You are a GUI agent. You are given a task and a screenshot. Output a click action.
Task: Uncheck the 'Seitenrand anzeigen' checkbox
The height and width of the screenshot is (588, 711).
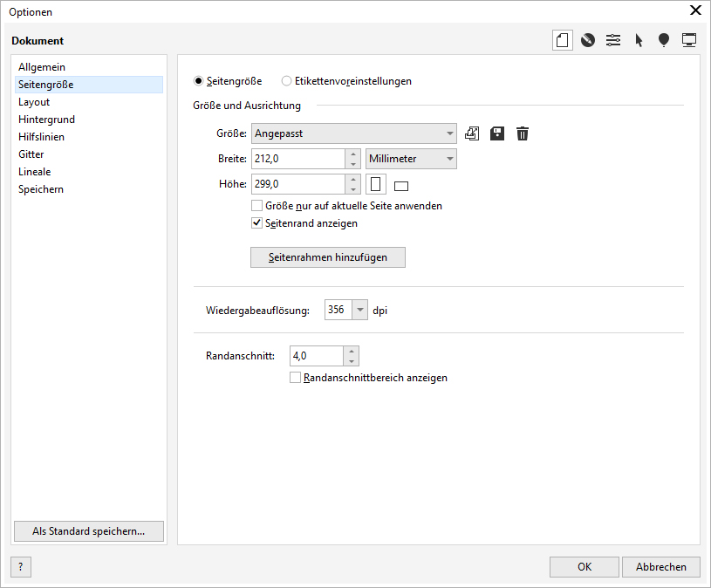[257, 223]
